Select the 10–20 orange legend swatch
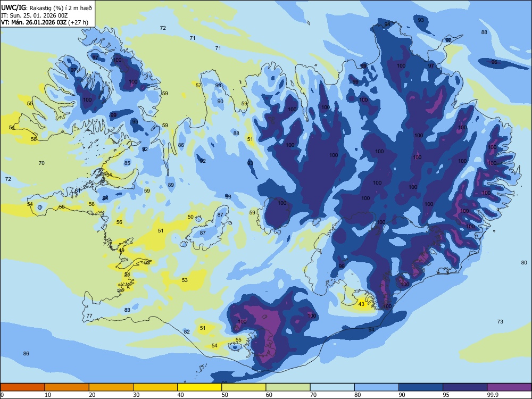 [67, 387]
